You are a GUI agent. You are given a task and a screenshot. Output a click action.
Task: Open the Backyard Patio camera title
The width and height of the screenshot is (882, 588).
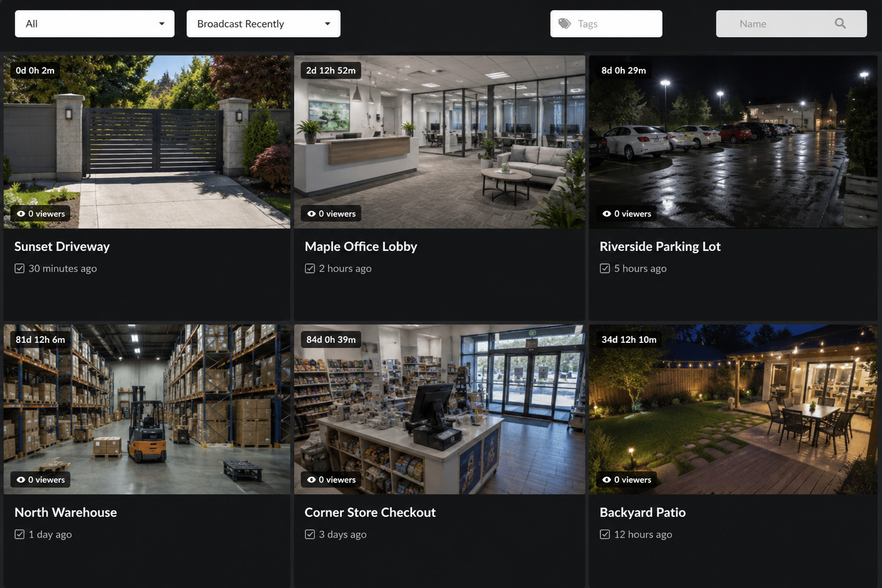click(643, 512)
